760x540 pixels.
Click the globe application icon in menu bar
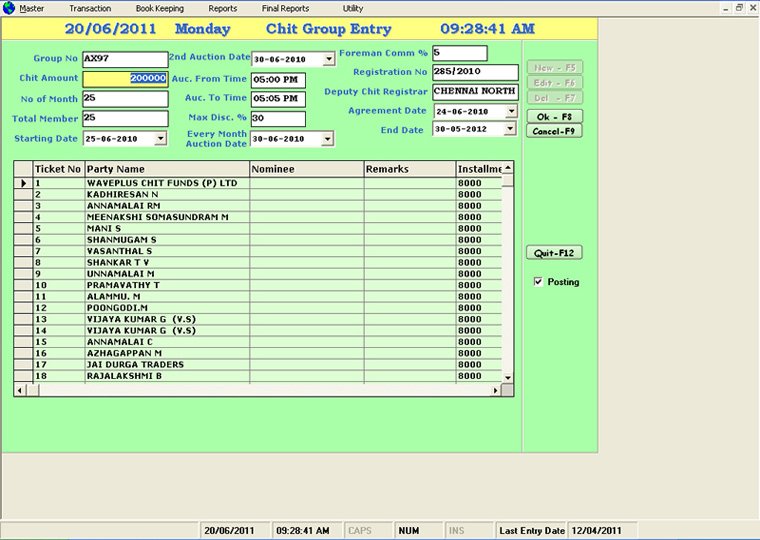pos(9,8)
